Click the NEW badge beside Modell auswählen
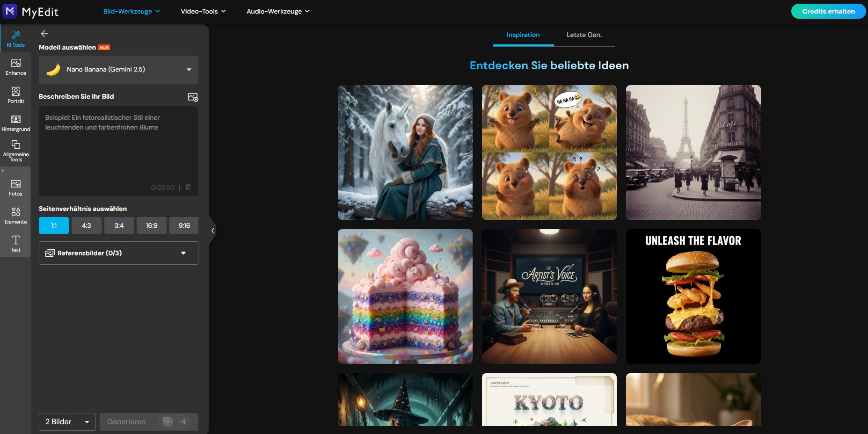868x434 pixels. 104,47
